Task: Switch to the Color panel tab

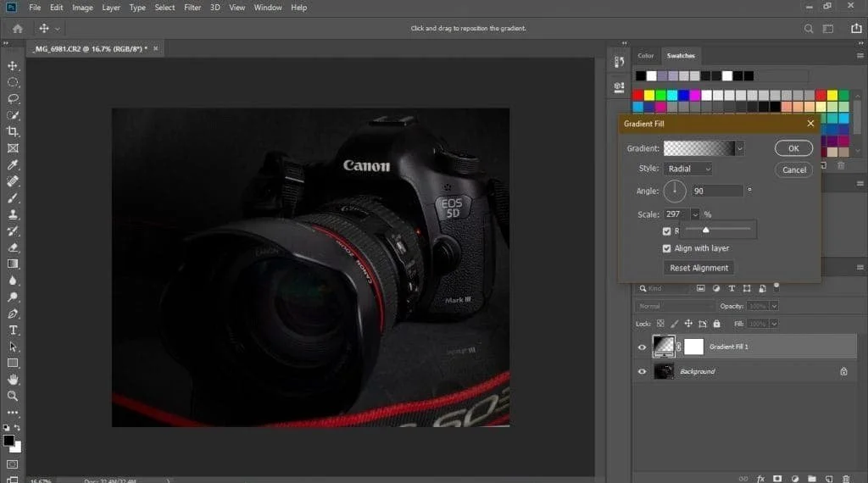Action: click(x=645, y=56)
